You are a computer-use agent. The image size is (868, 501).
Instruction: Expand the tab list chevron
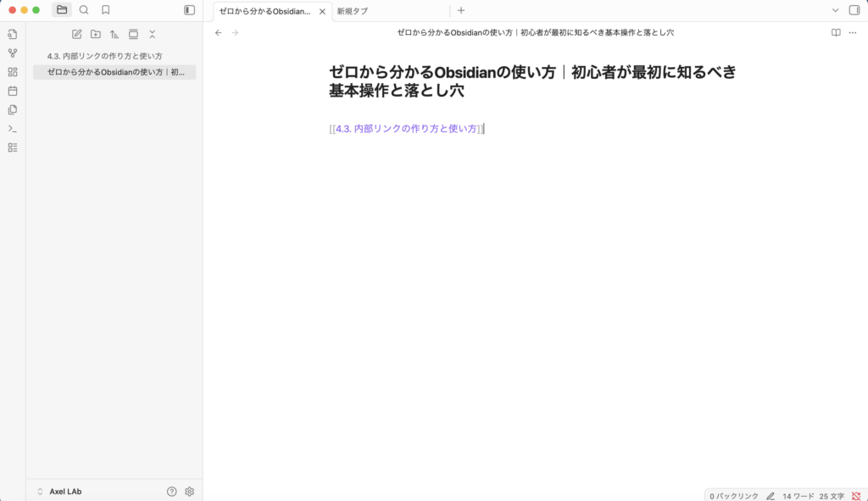835,10
